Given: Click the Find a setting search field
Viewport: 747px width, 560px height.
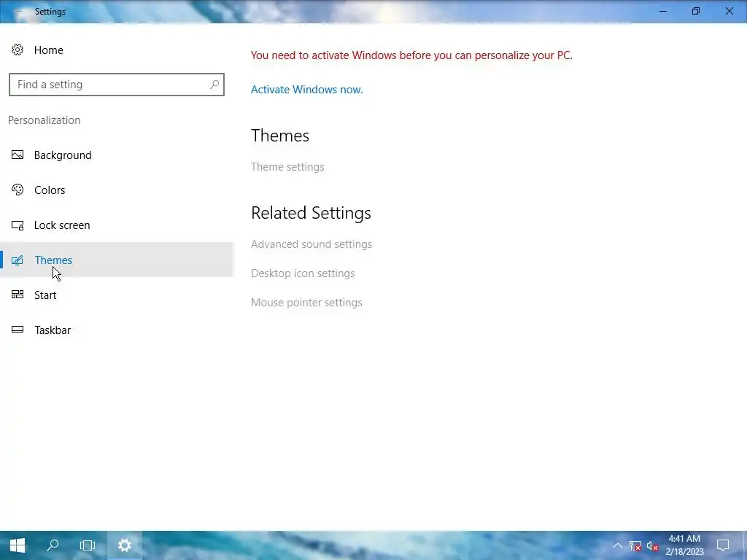Looking at the screenshot, I should 117,85.
